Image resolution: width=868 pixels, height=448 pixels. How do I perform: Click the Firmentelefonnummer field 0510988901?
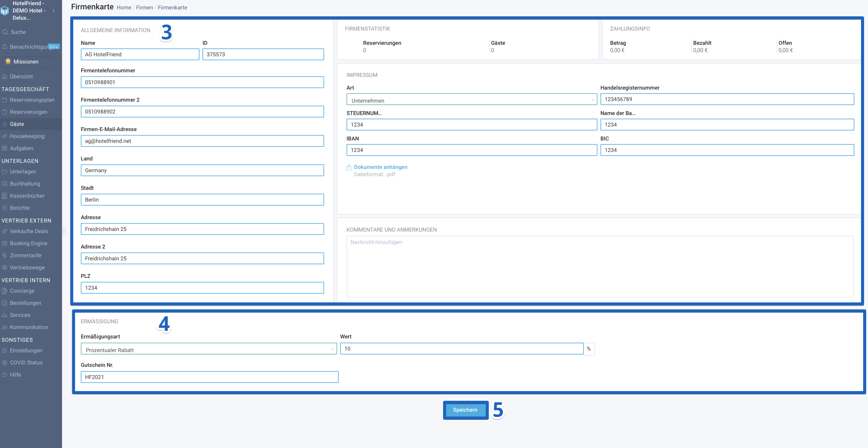point(202,82)
